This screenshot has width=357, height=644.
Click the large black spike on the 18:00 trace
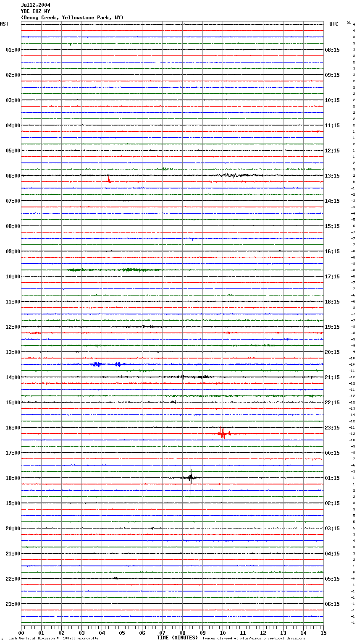191,479
